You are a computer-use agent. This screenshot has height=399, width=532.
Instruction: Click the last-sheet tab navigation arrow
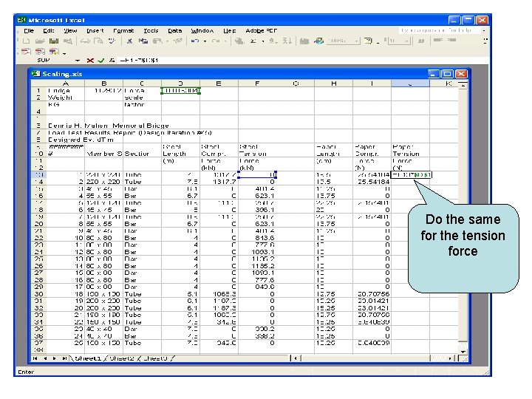coord(64,358)
